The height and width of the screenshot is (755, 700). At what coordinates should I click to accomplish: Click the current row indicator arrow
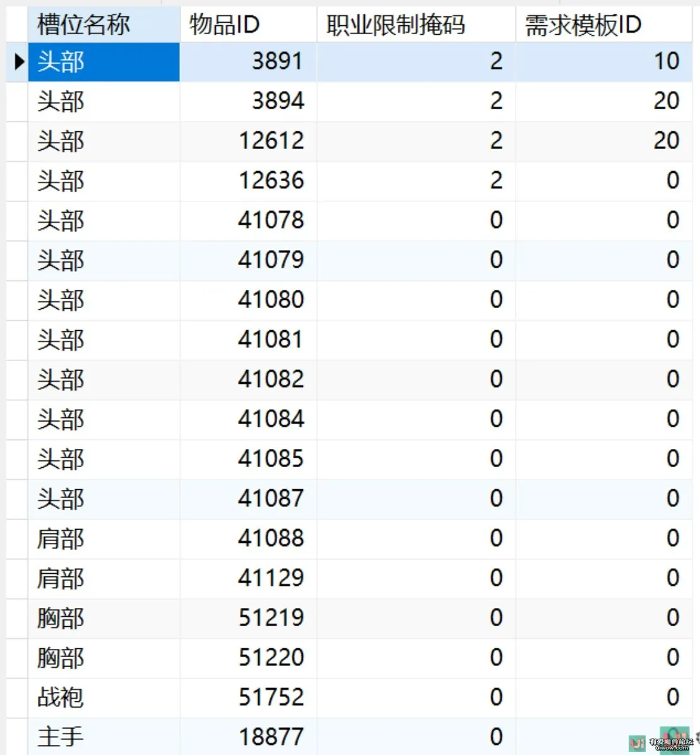pos(20,62)
